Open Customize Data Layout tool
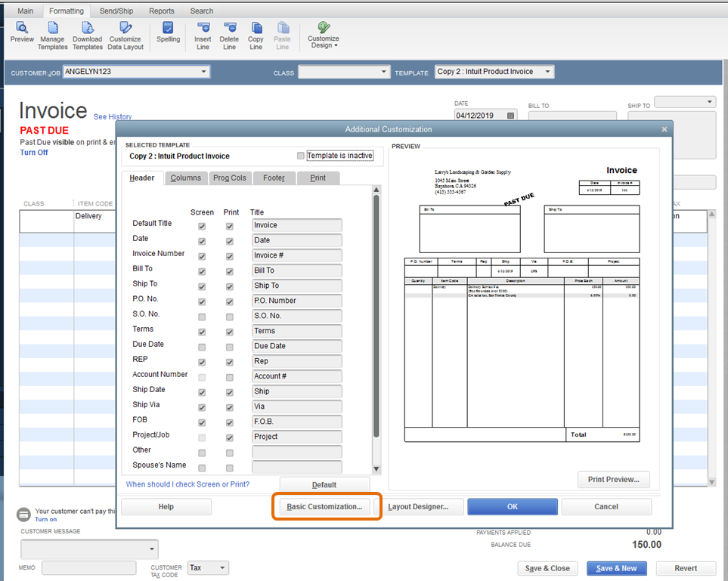 pyautogui.click(x=125, y=32)
